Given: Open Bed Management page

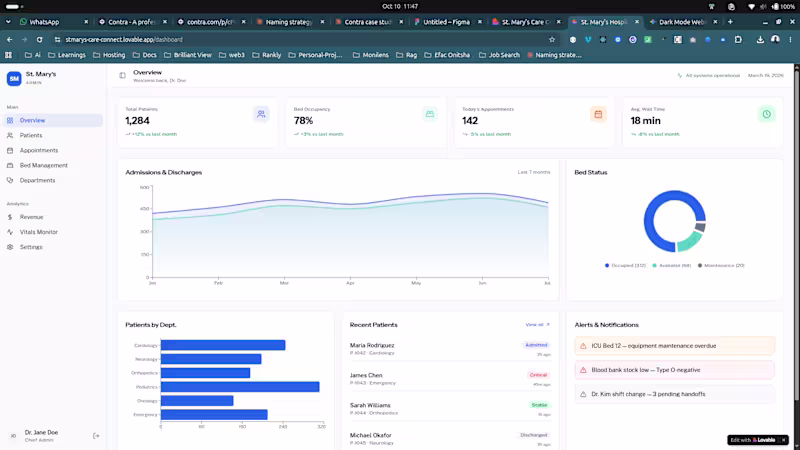Looking at the screenshot, I should pyautogui.click(x=53, y=165).
